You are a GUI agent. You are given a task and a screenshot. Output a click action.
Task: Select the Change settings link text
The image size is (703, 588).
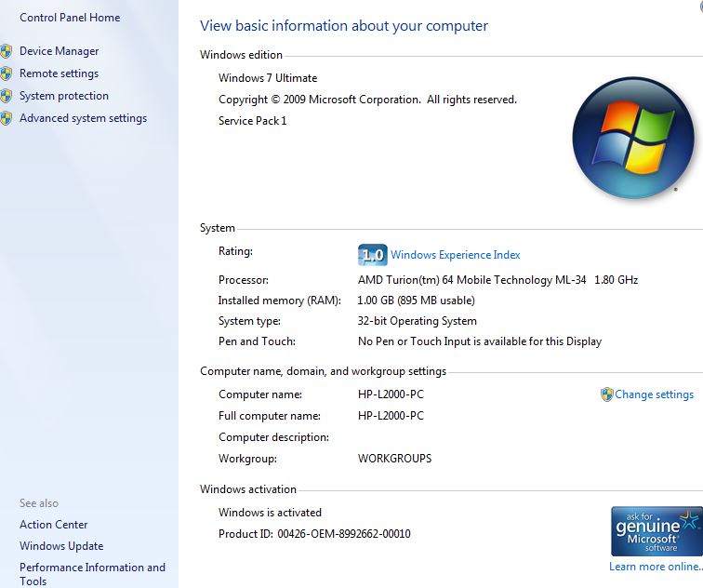coord(654,394)
